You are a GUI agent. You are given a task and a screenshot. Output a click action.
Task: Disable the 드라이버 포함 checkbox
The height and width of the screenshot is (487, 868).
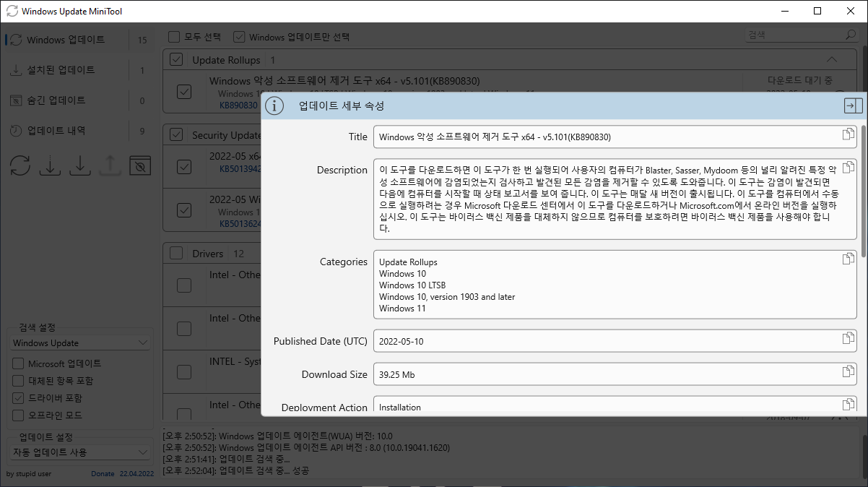coord(18,398)
